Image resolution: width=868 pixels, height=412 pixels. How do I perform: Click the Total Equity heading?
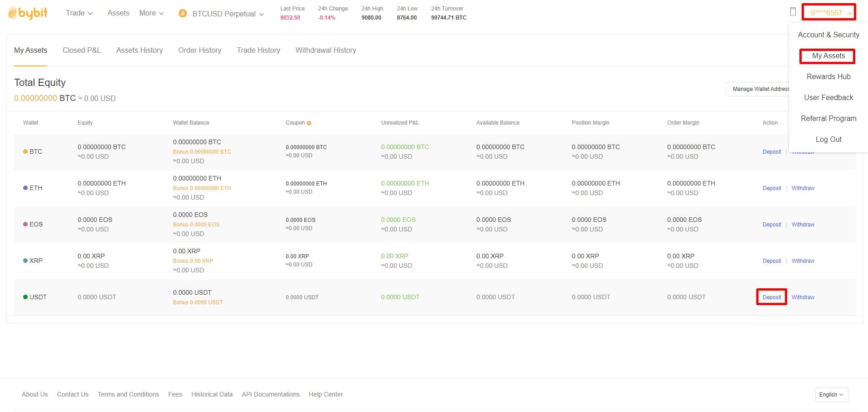40,82
